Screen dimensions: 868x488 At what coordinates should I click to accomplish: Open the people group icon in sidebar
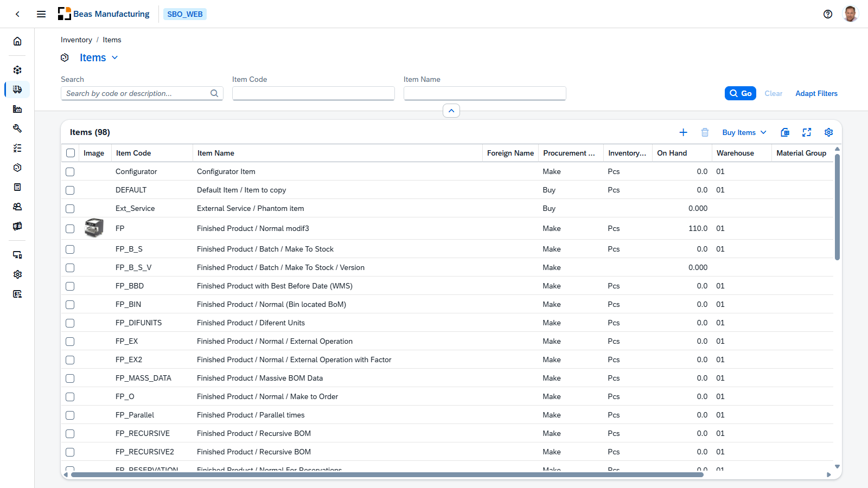click(17, 207)
